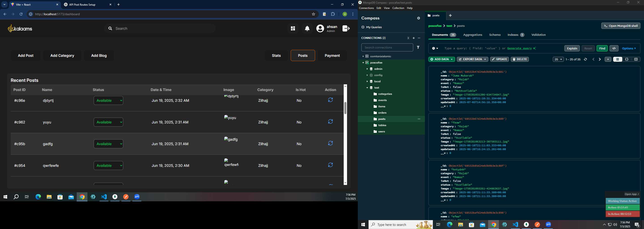Click the Recent Posts table scrollbar thumb
This screenshot has width=644, height=229.
pos(345,108)
